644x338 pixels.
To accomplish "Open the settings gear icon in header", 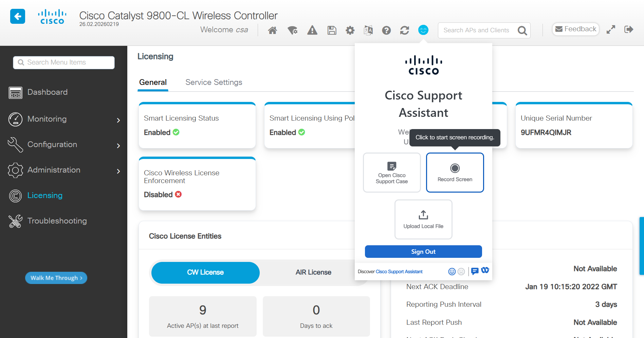I will [350, 31].
